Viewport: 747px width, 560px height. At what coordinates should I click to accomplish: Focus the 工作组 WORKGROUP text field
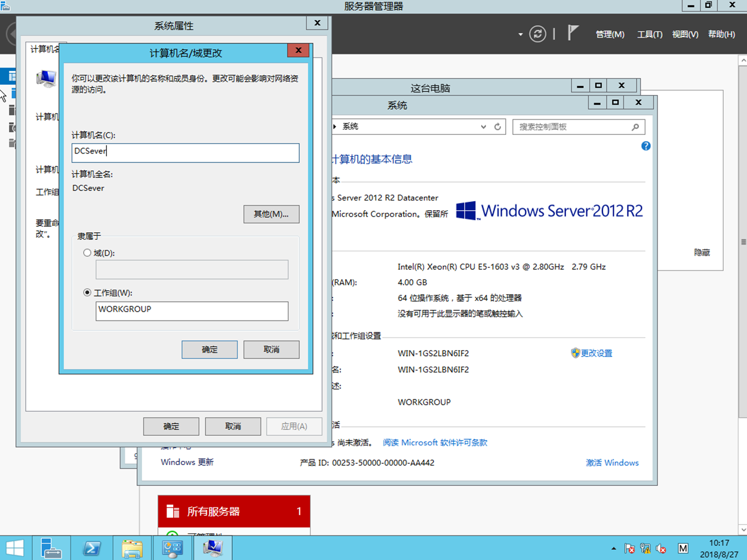tap(192, 311)
